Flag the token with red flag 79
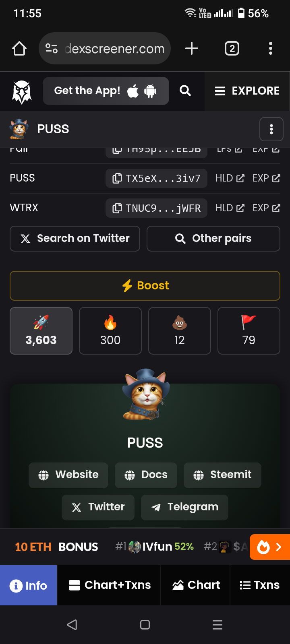Viewport: 290px width, 644px height. 249,331
